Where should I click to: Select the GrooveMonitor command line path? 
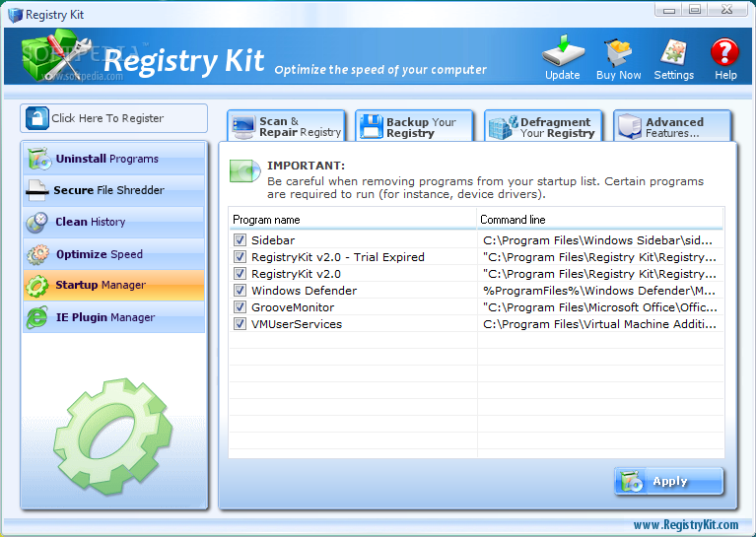coord(600,307)
